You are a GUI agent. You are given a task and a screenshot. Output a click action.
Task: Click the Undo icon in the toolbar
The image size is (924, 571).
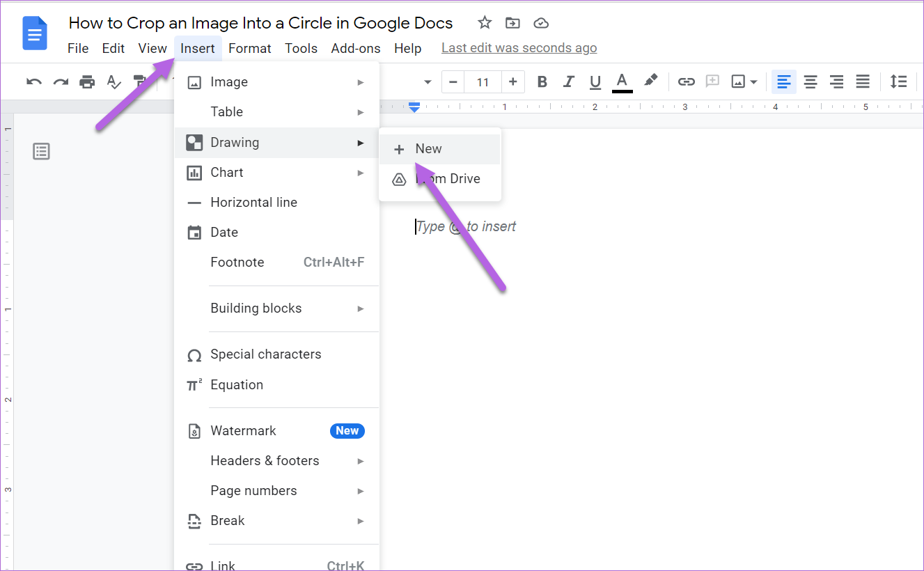pos(33,81)
